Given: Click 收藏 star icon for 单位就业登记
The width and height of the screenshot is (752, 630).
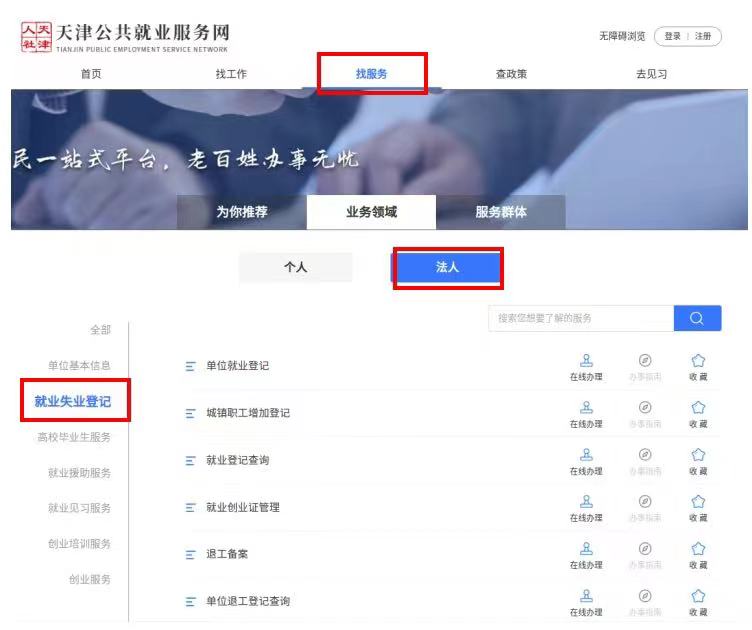Looking at the screenshot, I should (x=698, y=361).
